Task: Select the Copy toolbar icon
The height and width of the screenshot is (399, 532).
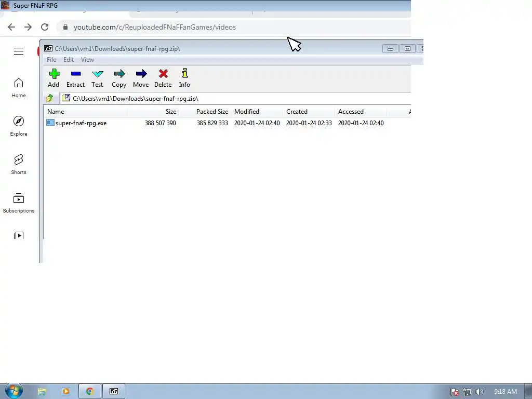Action: pyautogui.click(x=119, y=78)
